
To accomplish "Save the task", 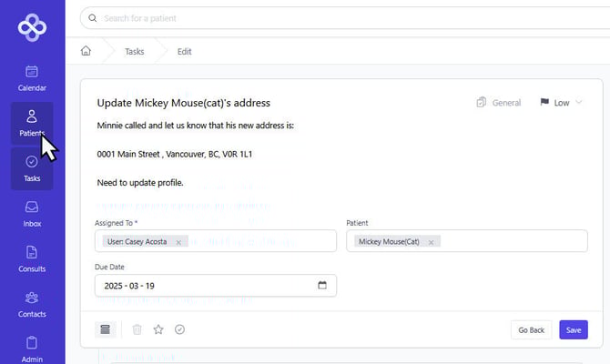I will click(574, 329).
